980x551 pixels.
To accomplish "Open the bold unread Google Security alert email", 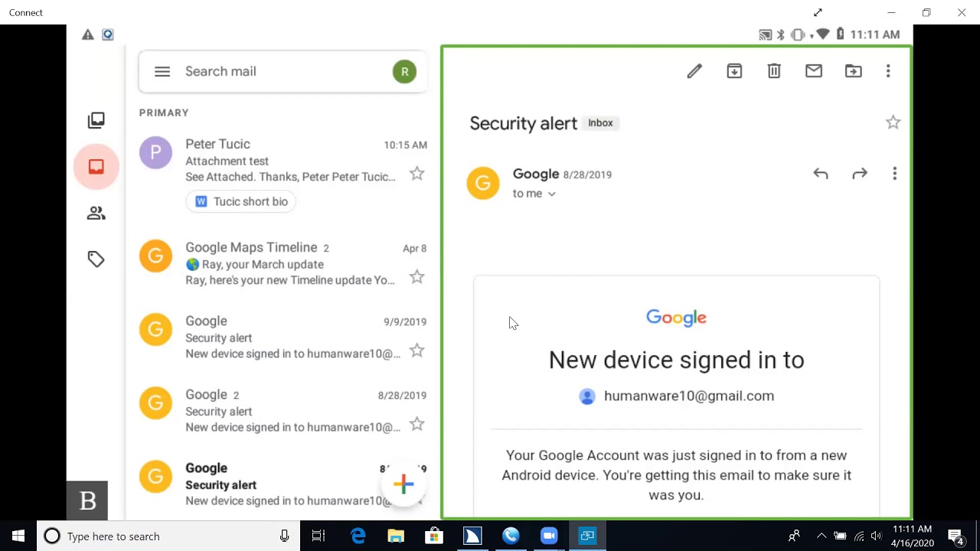I will (283, 484).
